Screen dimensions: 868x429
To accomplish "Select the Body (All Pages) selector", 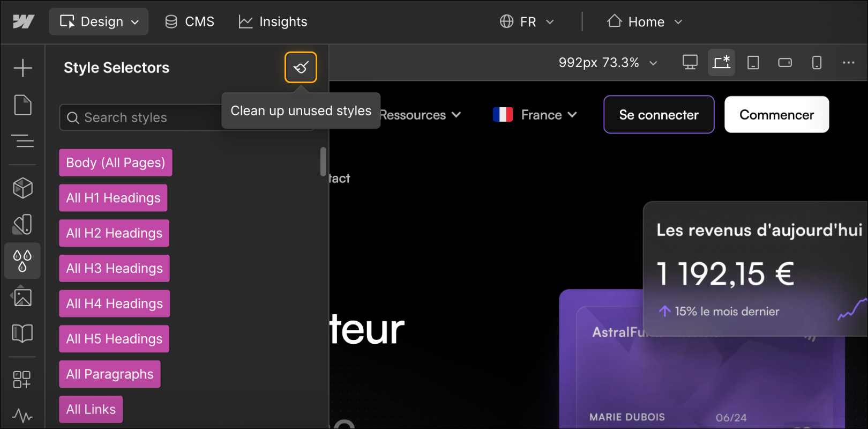I will [x=116, y=162].
